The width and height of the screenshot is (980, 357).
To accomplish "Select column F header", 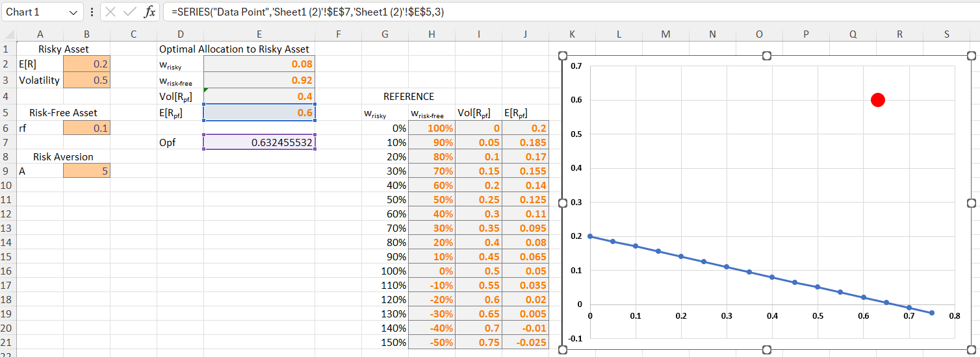I will (x=339, y=34).
